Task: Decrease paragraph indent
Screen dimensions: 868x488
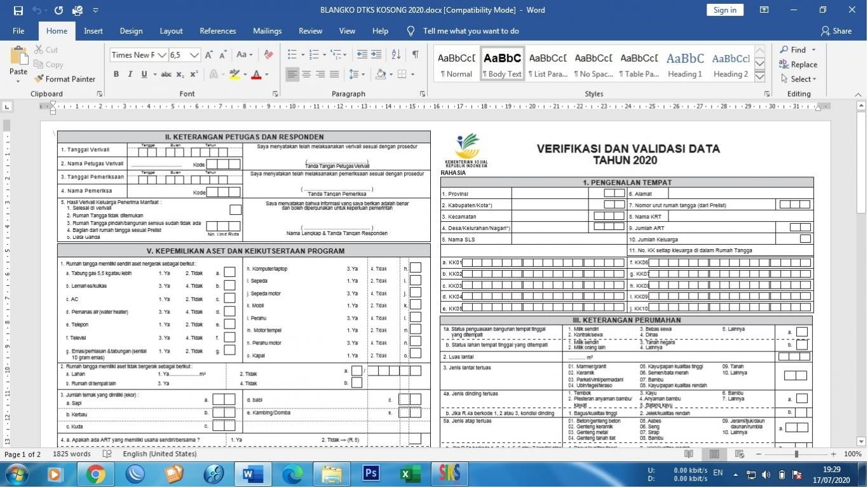Action: 362,55
